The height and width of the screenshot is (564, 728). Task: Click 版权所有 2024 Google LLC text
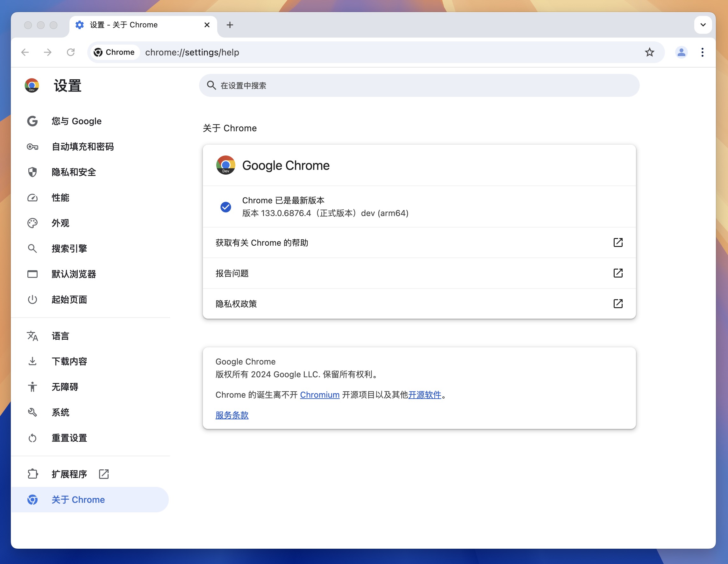pyautogui.click(x=268, y=374)
